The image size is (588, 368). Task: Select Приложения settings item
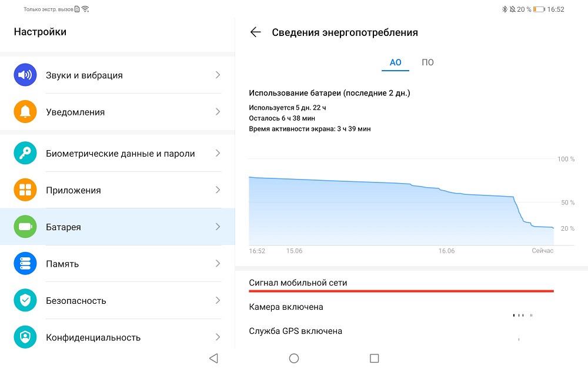tap(118, 190)
